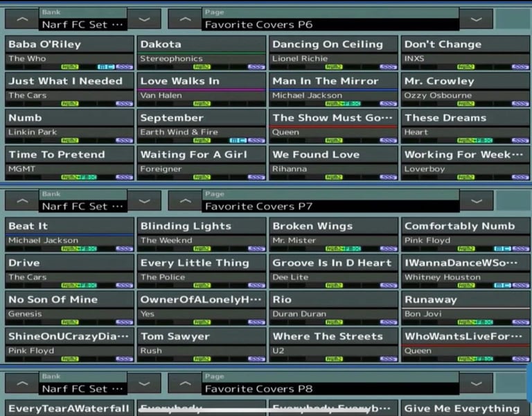The height and width of the screenshot is (416, 532).
Task: Click AWM2+FM-X badge on These Dreams slot
Action: 475,141
